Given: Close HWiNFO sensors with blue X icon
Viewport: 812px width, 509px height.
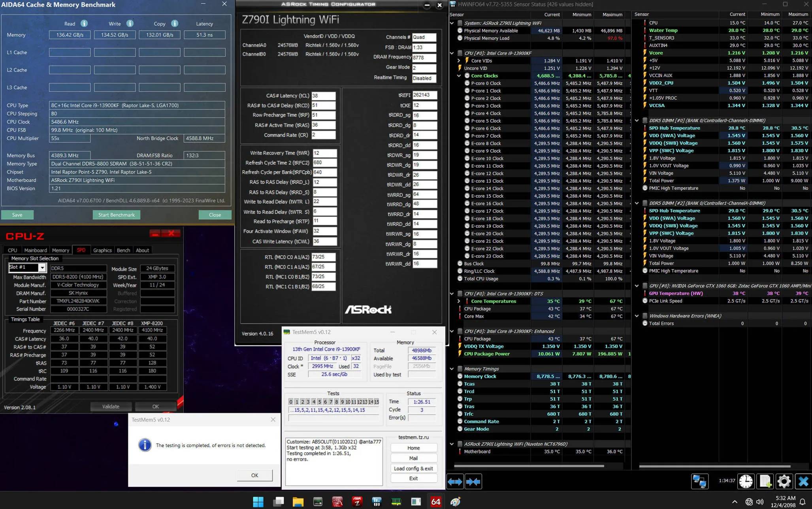Looking at the screenshot, I should click(x=803, y=481).
